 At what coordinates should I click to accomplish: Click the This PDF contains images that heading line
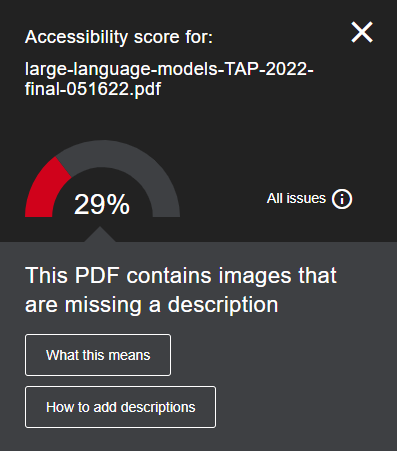tap(181, 276)
